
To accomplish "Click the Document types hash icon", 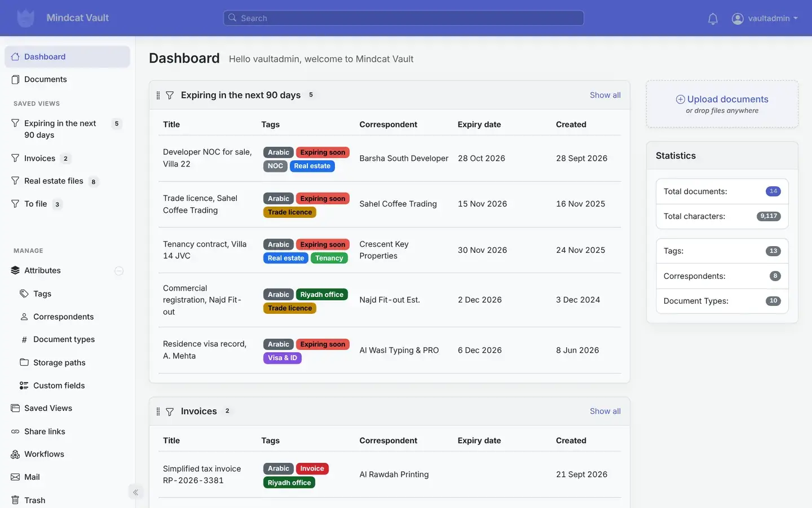I will point(24,340).
